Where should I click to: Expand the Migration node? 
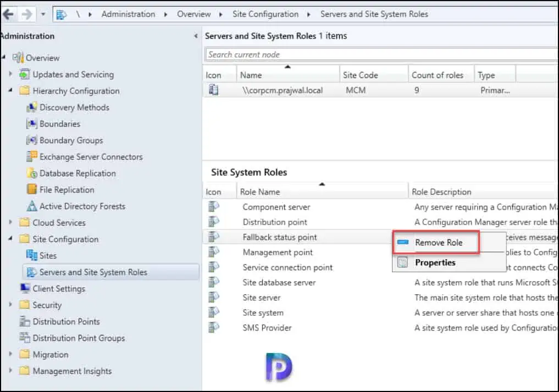[10, 354]
